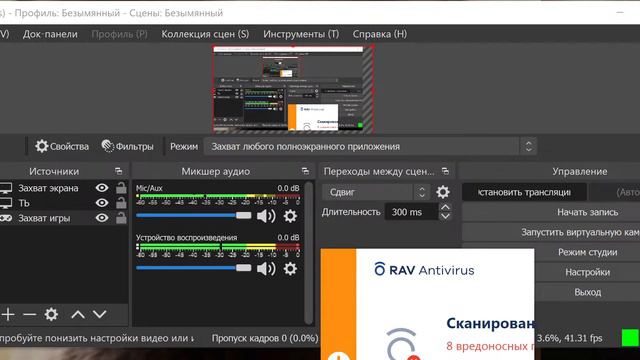Select the Захват игры source row
The image size is (640, 360).
[64, 218]
